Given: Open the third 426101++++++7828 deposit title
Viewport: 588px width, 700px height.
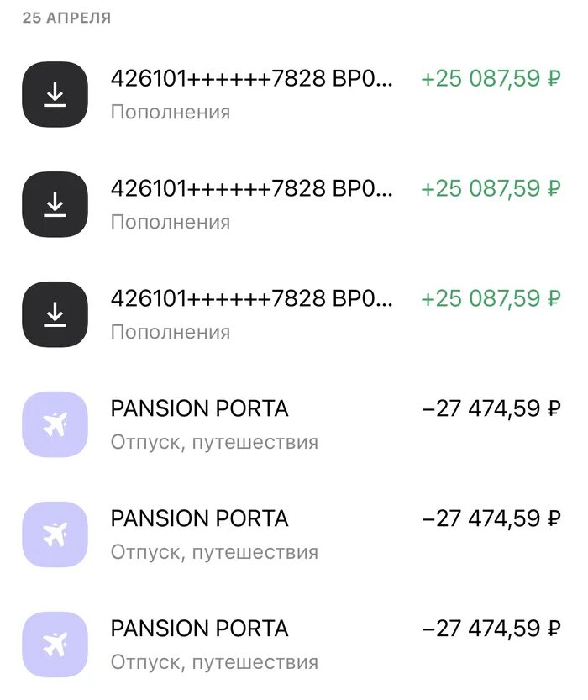Looking at the screenshot, I should [252, 298].
